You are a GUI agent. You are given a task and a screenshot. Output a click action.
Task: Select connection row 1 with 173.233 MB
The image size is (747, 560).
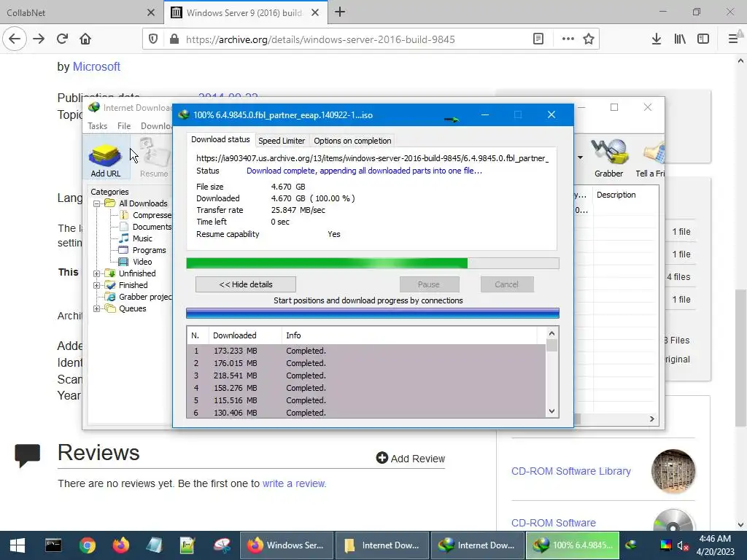tap(366, 351)
